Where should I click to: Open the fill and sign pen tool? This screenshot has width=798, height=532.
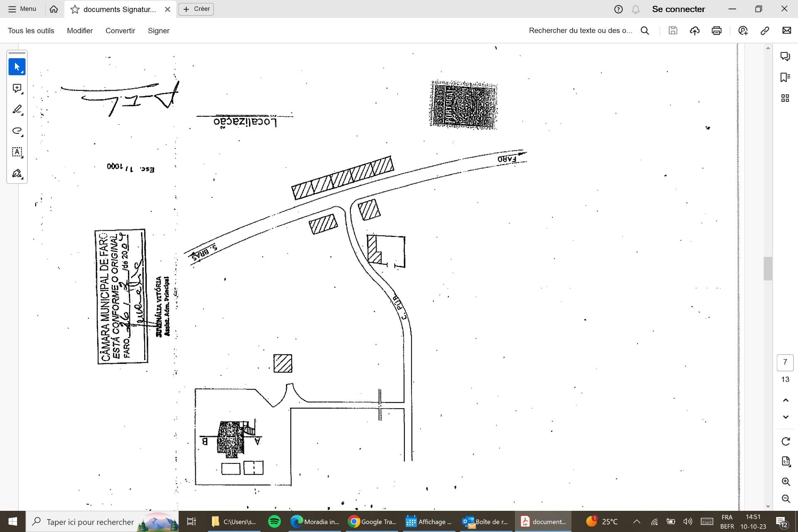[x=17, y=173]
